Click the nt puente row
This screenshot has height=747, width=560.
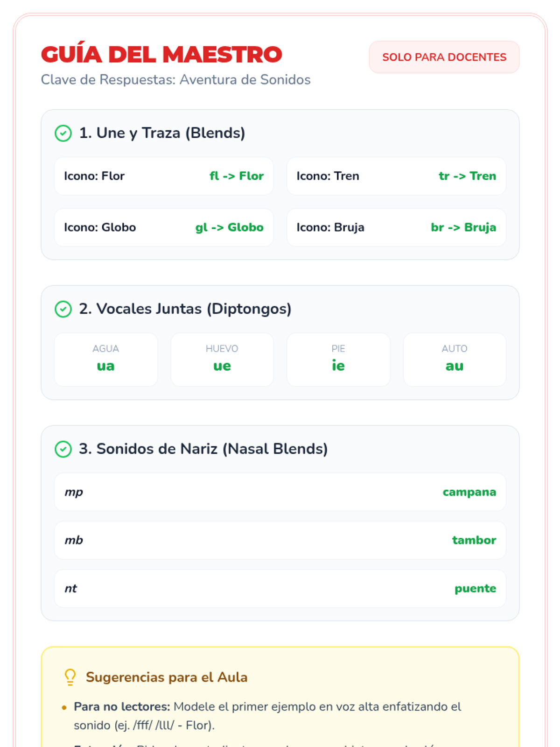click(x=280, y=588)
